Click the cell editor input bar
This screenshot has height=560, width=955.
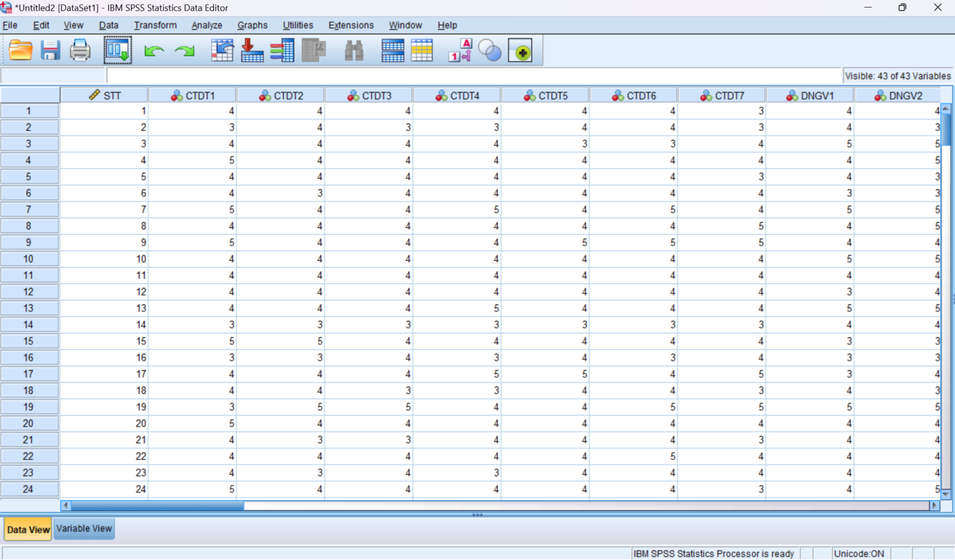474,76
